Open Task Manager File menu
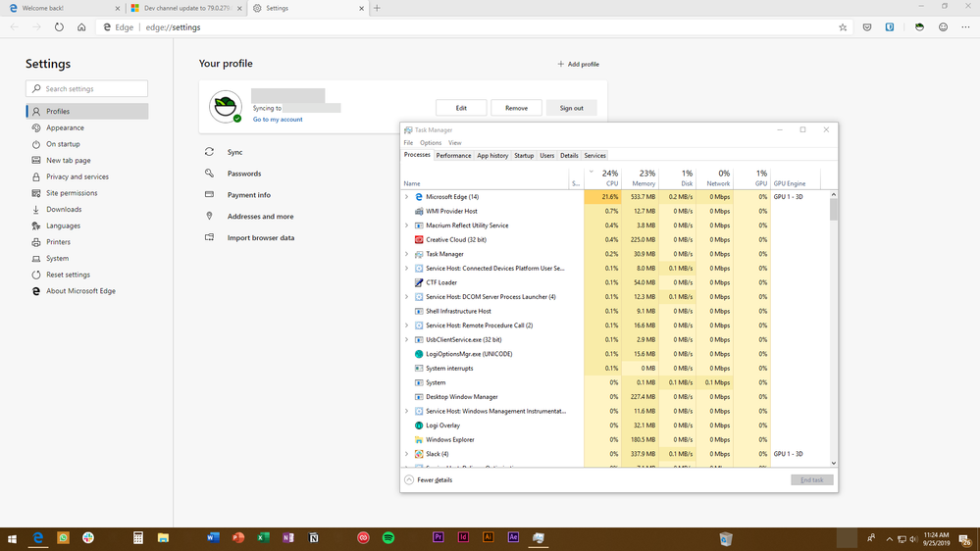Image resolution: width=980 pixels, height=551 pixels. 408,143
